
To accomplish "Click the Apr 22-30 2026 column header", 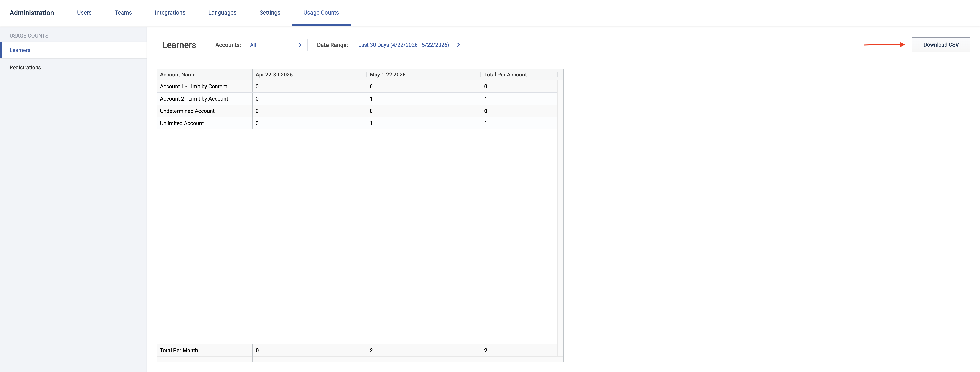I will [x=310, y=75].
